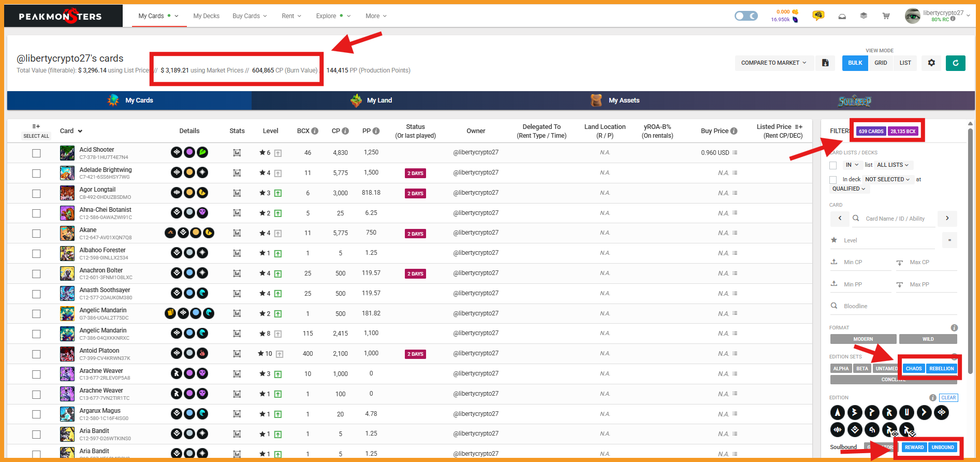Screen dimensions: 980x462
Task: Open the shopping cart
Action: coord(886,16)
